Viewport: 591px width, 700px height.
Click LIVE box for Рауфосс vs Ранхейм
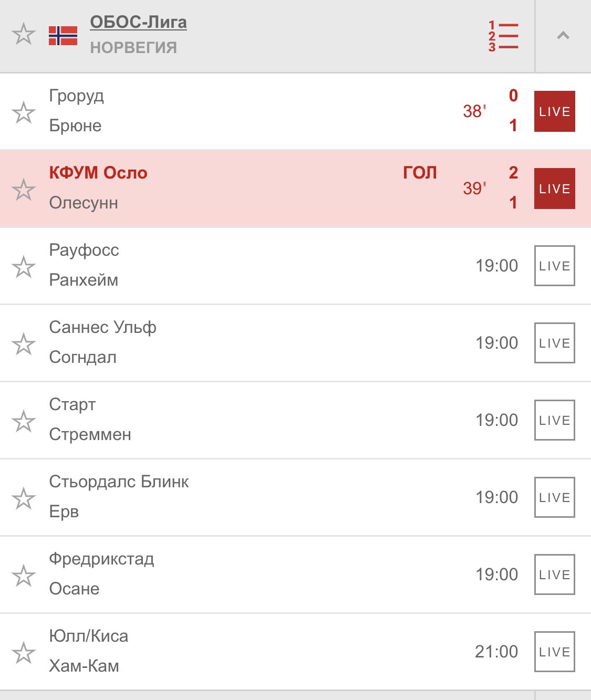[554, 266]
